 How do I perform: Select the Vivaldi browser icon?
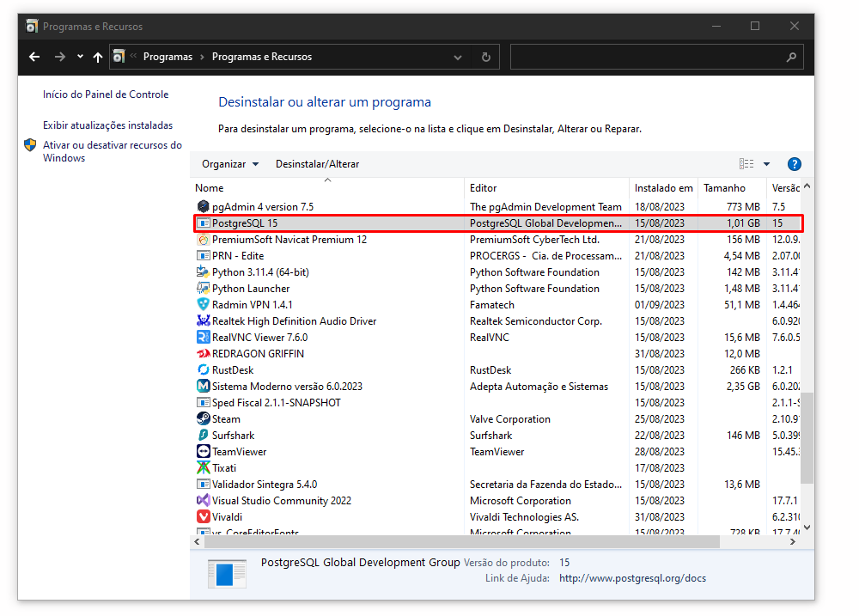pos(204,517)
